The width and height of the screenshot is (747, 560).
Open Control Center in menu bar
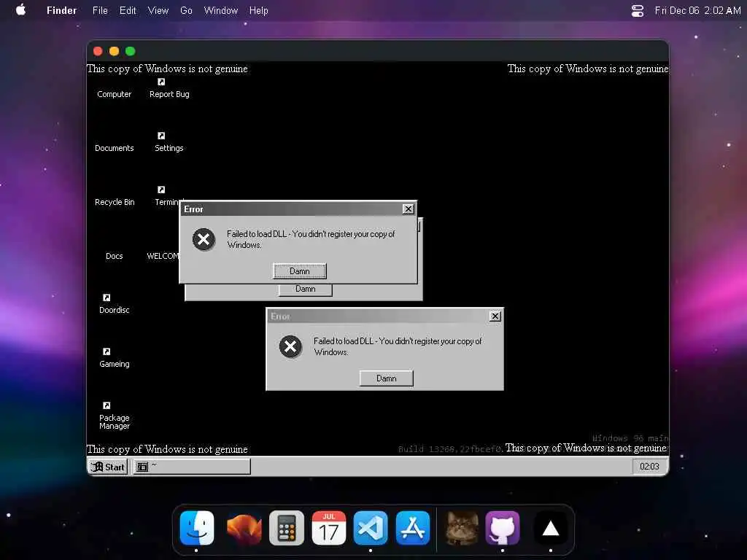pos(638,10)
